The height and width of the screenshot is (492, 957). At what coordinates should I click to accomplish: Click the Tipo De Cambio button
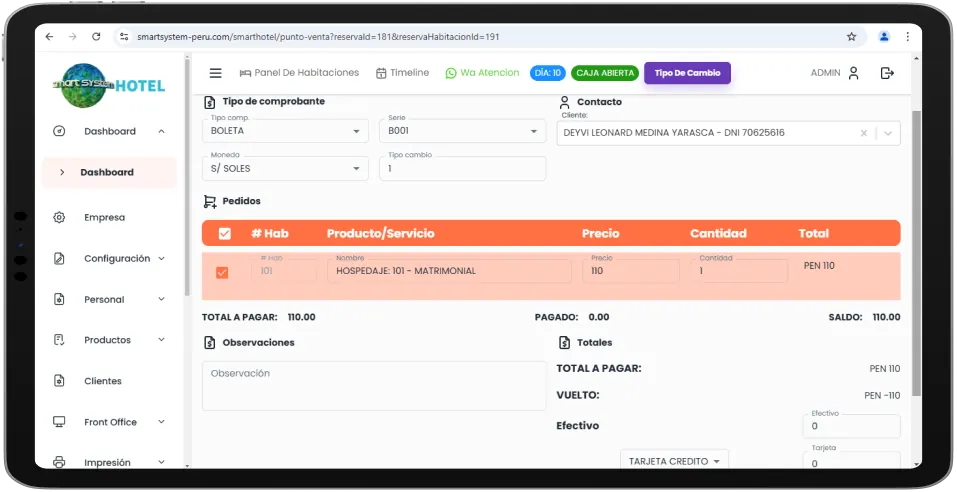click(687, 73)
